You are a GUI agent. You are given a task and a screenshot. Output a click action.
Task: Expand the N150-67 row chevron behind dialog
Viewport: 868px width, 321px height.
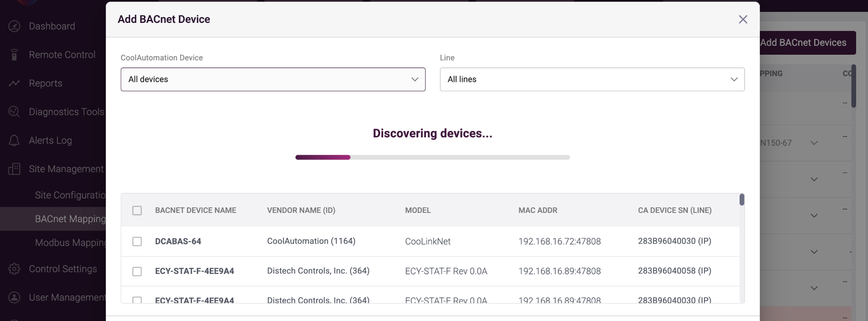tap(814, 143)
